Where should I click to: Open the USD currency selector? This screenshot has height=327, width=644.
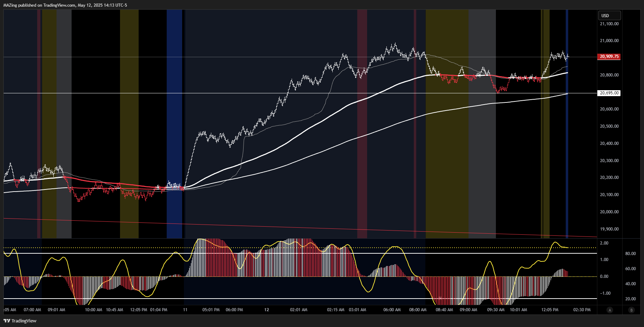609,15
